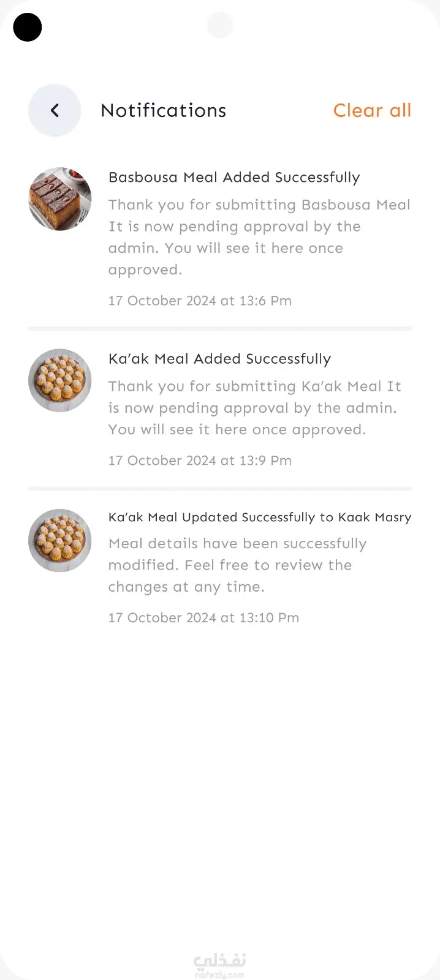This screenshot has height=980, width=440.
Task: Click the 13:10 Pm timestamp
Action: (203, 618)
